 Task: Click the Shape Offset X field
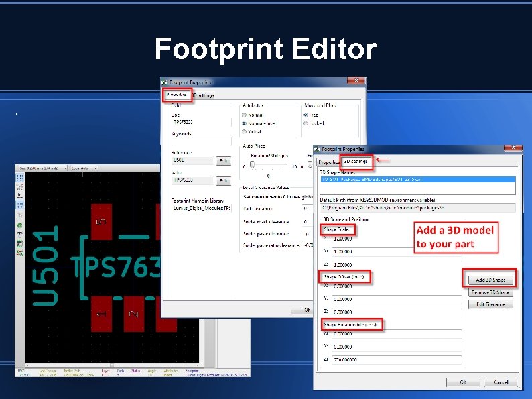pyautogui.click(x=396, y=286)
